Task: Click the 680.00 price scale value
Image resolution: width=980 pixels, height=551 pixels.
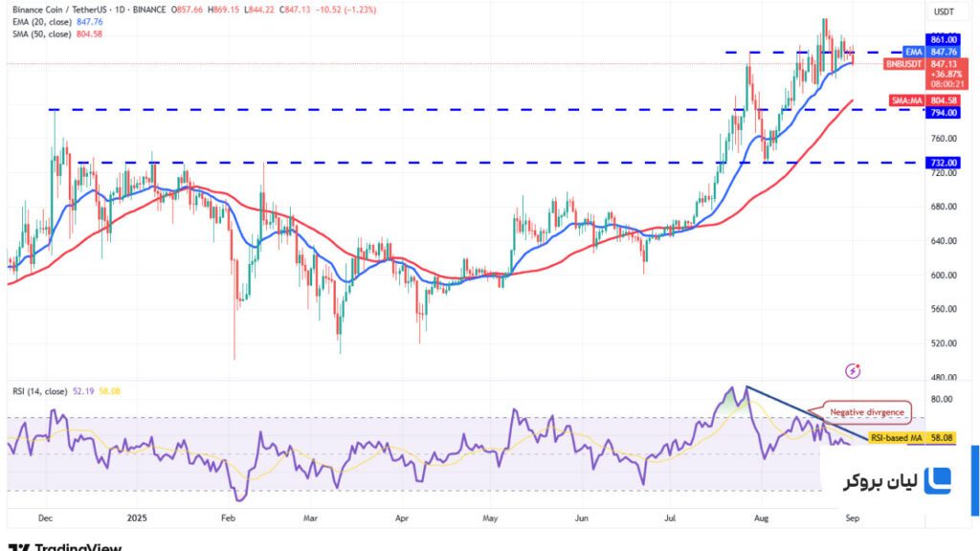Action: 944,207
